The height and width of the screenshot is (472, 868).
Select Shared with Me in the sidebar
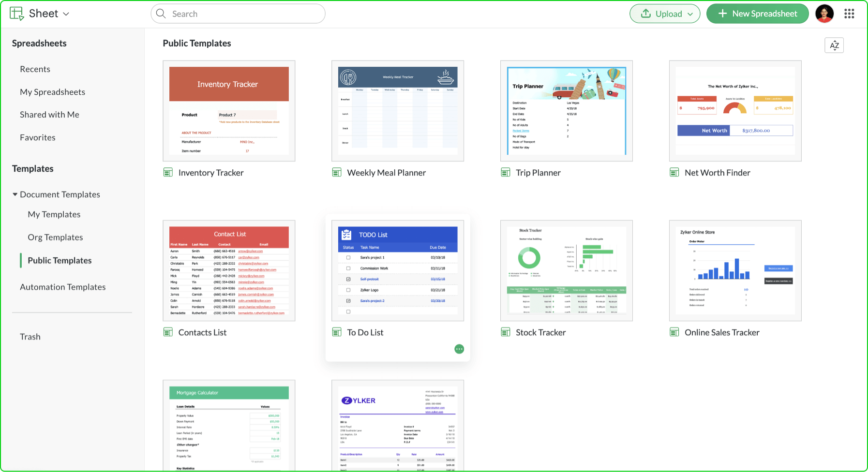[x=49, y=114]
